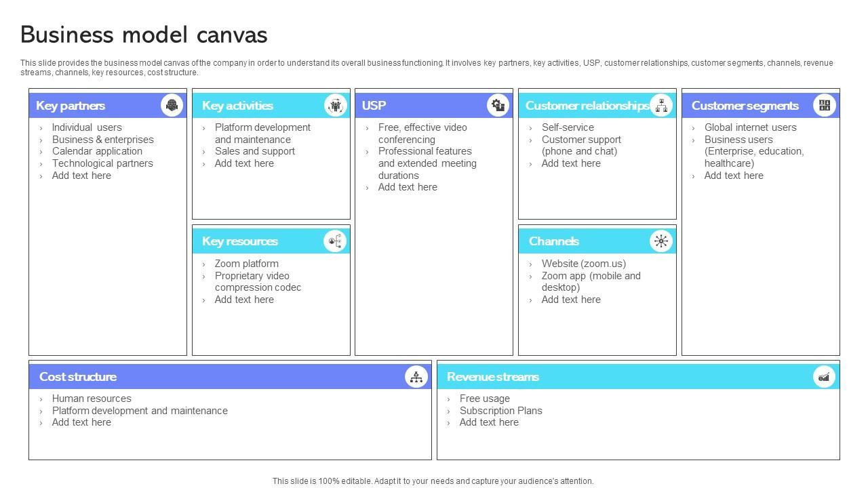Click the Self-service bullet text
Viewport: 868px width, 488px height.
(568, 127)
